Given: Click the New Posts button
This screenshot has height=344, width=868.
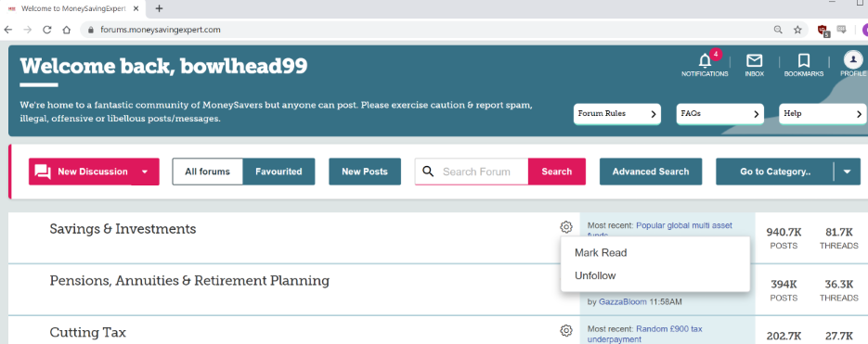Looking at the screenshot, I should click(365, 172).
